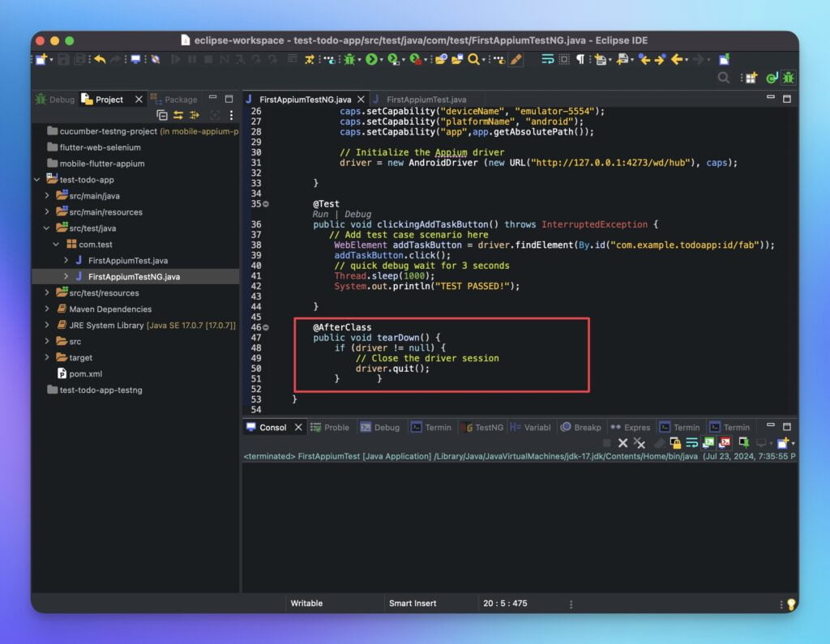Open the Problems tab
Viewport: 830px width, 644px height.
(330, 428)
